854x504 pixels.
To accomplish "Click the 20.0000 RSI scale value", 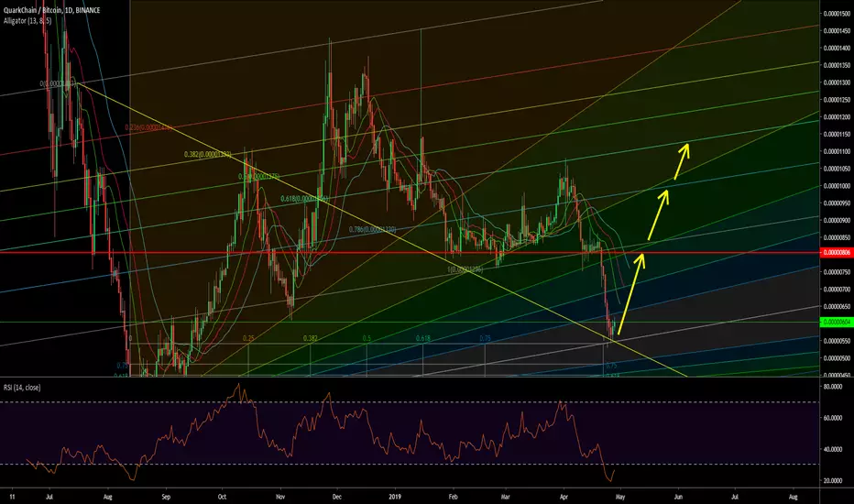I will tap(833, 481).
